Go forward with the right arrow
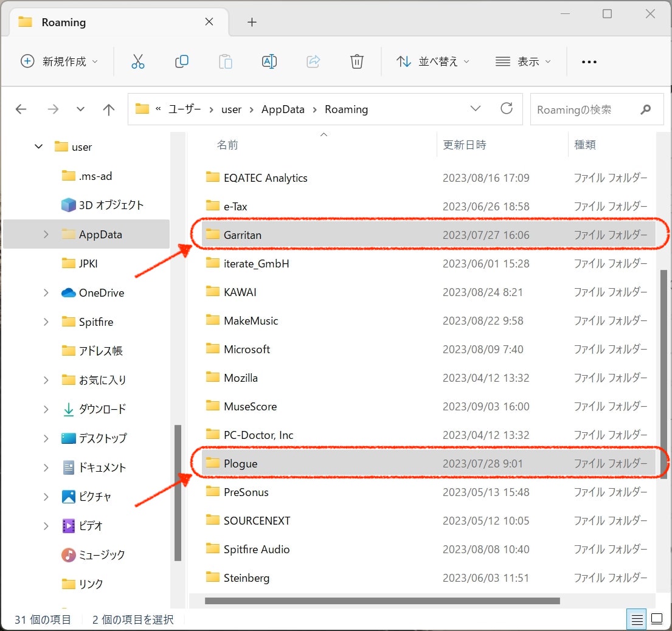 coord(53,109)
